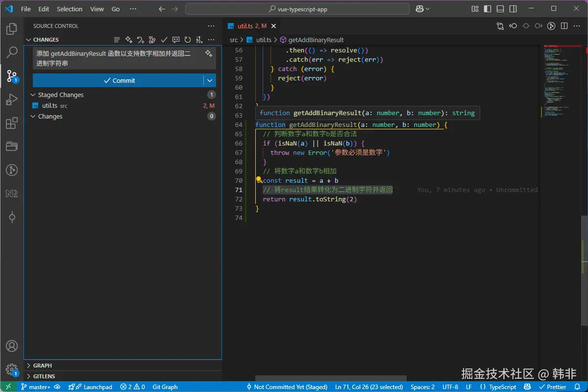
Task: Open the Extensions view icon
Action: point(12,123)
